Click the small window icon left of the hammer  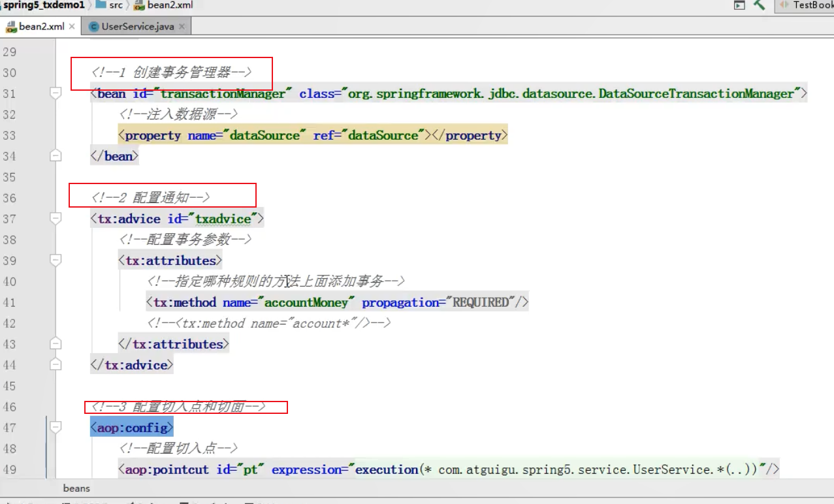(739, 5)
